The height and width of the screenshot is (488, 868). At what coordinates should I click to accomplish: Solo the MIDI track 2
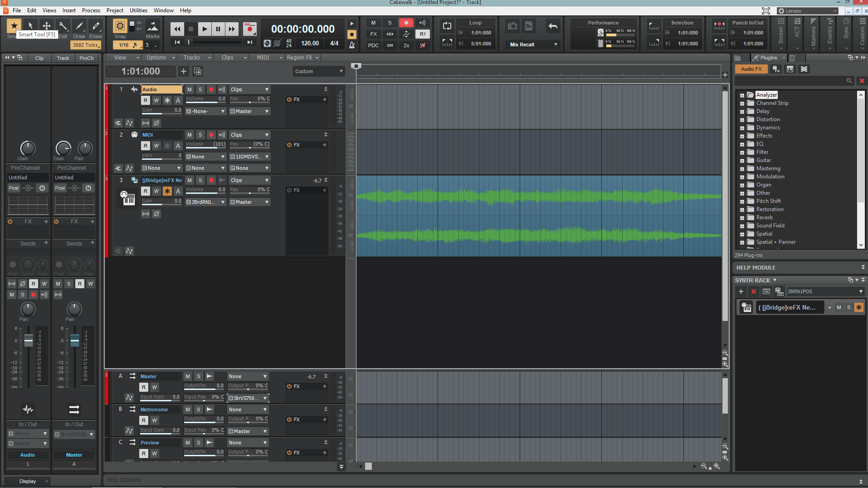point(200,135)
